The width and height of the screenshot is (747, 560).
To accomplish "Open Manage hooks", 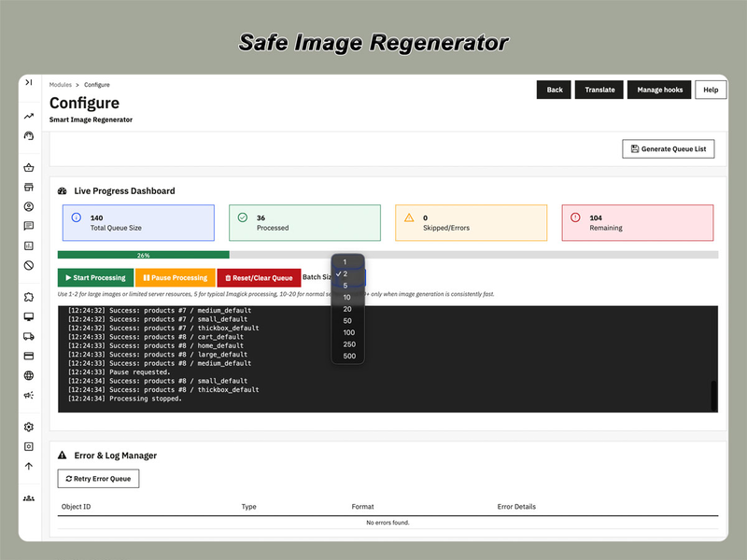I will (659, 90).
